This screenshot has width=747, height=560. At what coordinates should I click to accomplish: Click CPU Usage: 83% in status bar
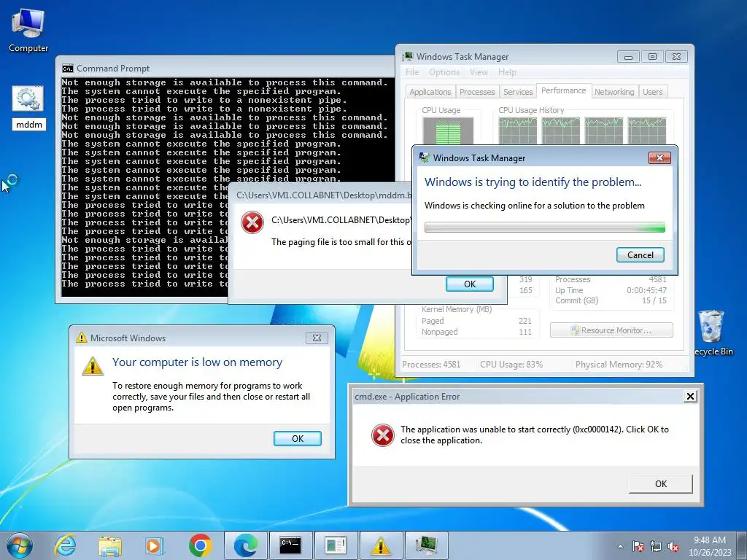point(511,365)
